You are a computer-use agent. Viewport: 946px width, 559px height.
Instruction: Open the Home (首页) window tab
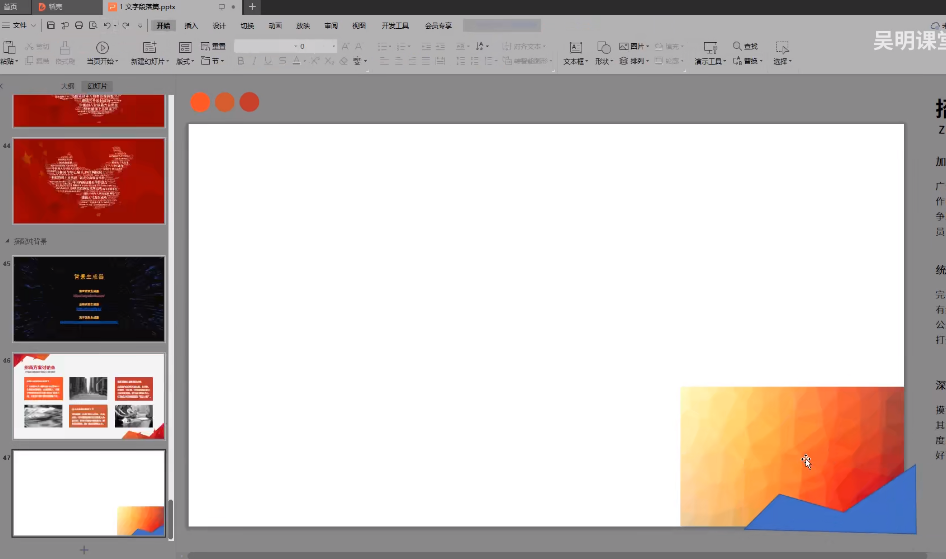pos(10,7)
